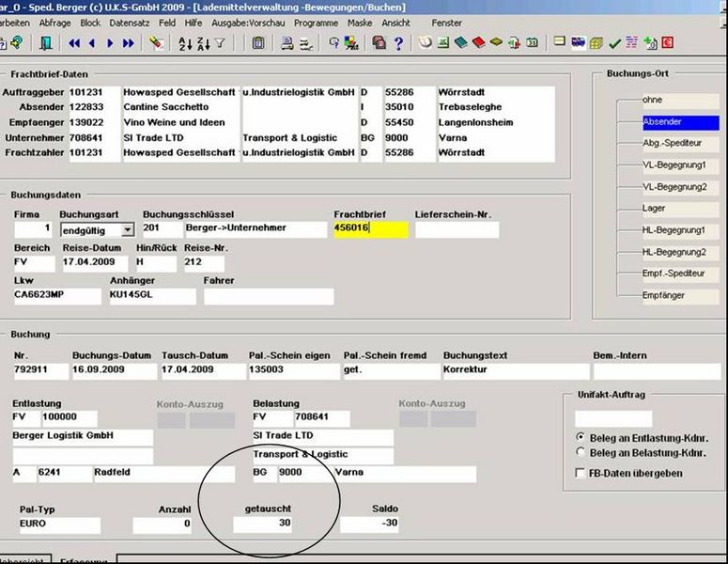Viewport: 728px width, 564px height.
Task: Click the calendar 31 icon
Action: pos(532,42)
